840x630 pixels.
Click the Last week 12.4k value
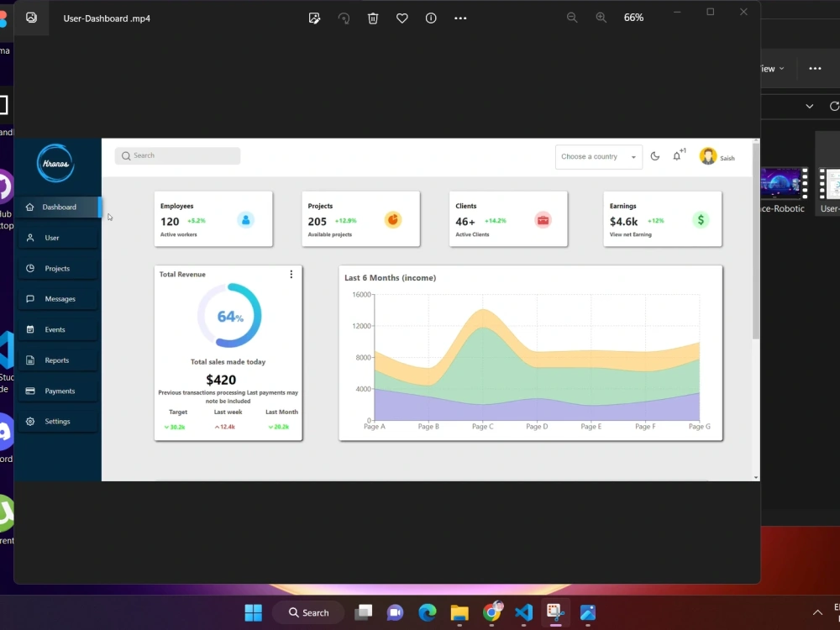(x=225, y=427)
